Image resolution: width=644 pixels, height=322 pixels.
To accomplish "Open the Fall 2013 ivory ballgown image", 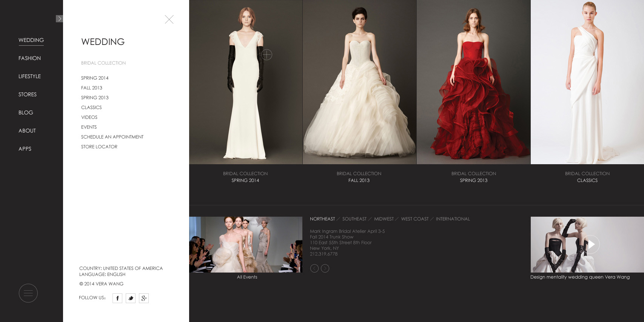I will 359,82.
